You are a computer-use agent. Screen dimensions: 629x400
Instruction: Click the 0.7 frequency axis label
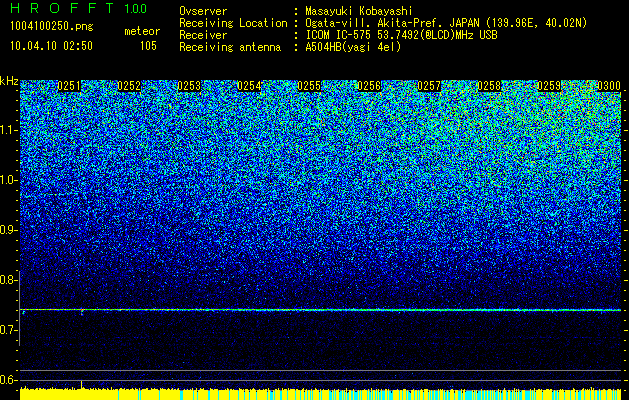[8, 330]
